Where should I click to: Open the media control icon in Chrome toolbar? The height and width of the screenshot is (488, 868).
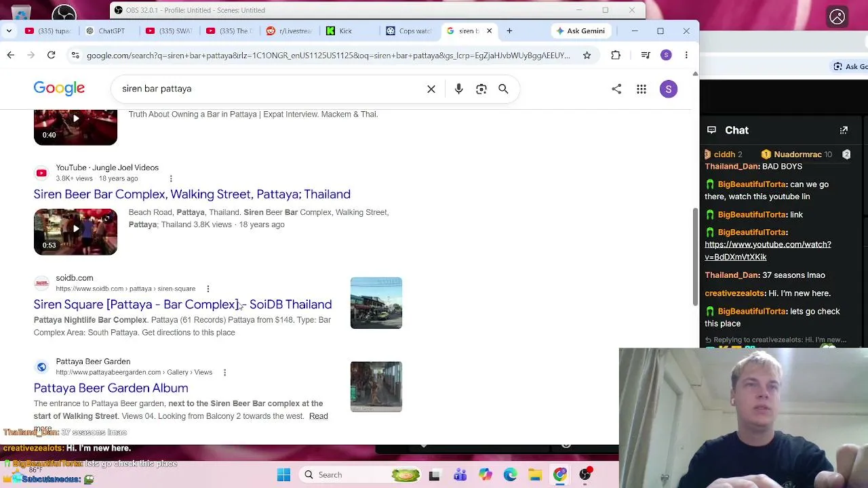[x=646, y=55]
